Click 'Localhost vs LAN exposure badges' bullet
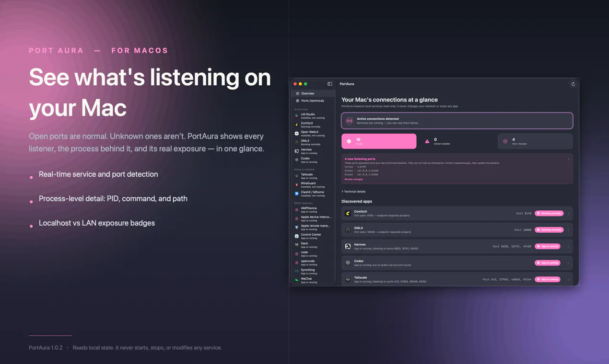The width and height of the screenshot is (609, 364). click(97, 223)
